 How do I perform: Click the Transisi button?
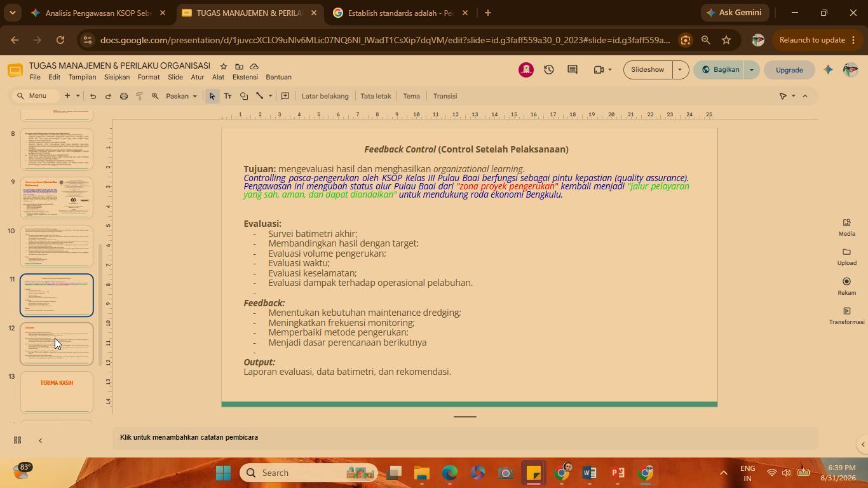(x=445, y=96)
